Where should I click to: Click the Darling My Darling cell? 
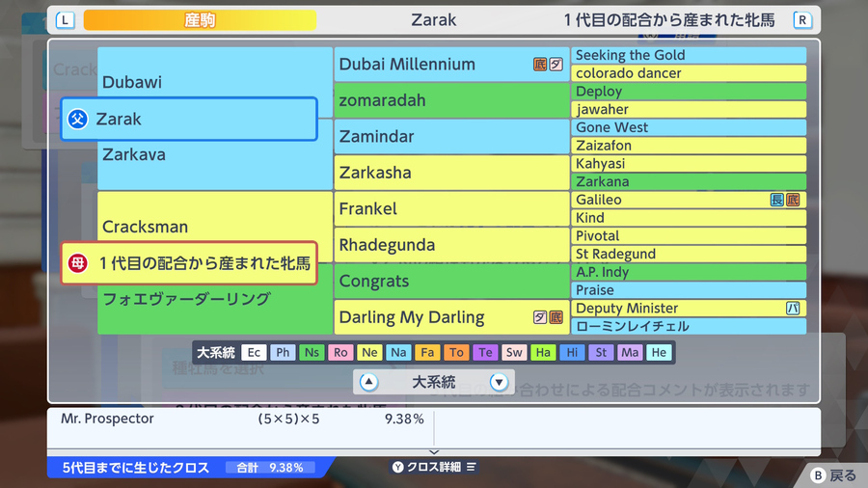[x=451, y=317]
